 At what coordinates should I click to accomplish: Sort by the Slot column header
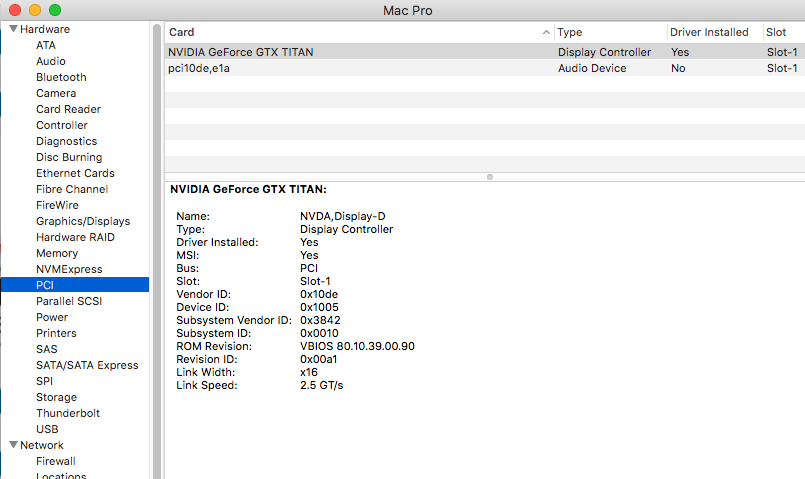pyautogui.click(x=776, y=32)
